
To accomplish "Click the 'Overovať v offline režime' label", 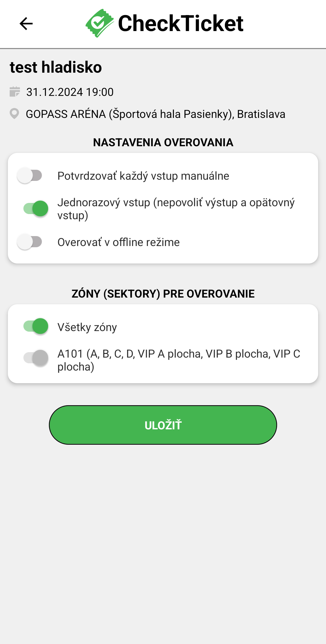I will point(118,242).
